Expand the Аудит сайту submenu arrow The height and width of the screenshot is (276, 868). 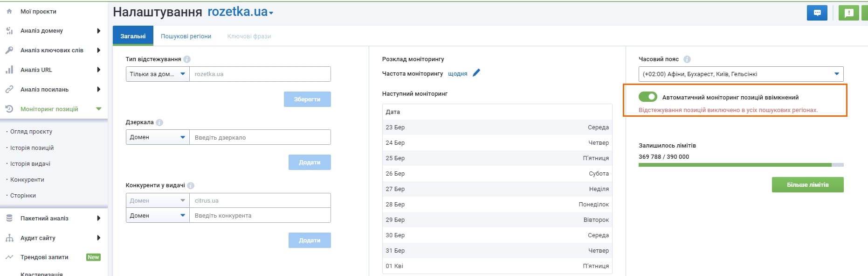point(98,238)
